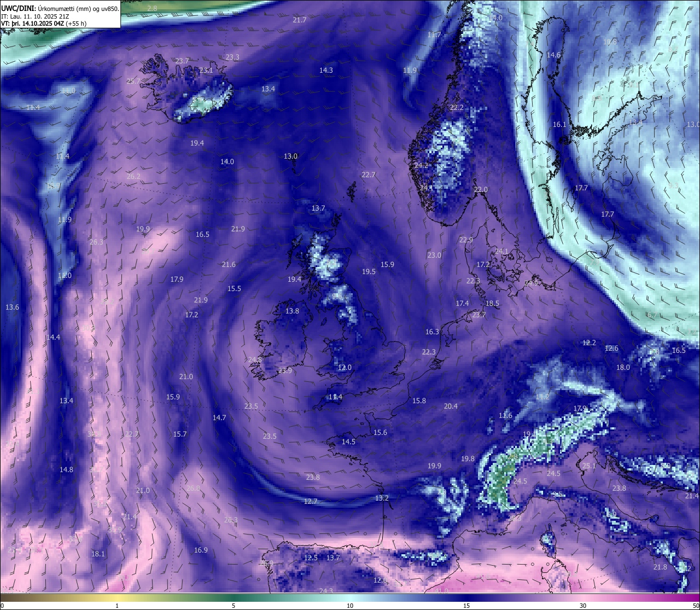Click the value 13.8 over Northern Ireland
Image resolution: width=700 pixels, height=610 pixels.
click(293, 311)
